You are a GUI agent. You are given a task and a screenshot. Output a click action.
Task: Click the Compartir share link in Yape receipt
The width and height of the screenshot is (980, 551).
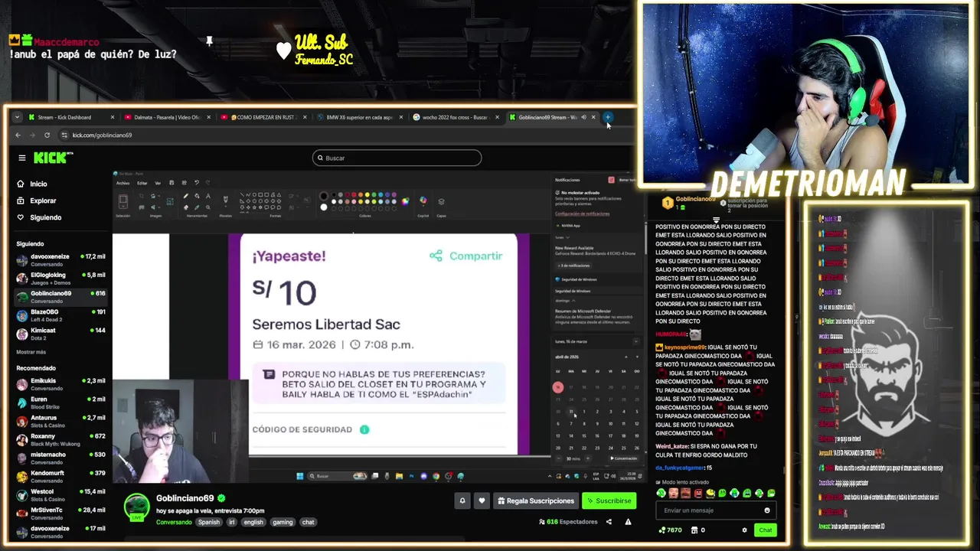coord(465,256)
